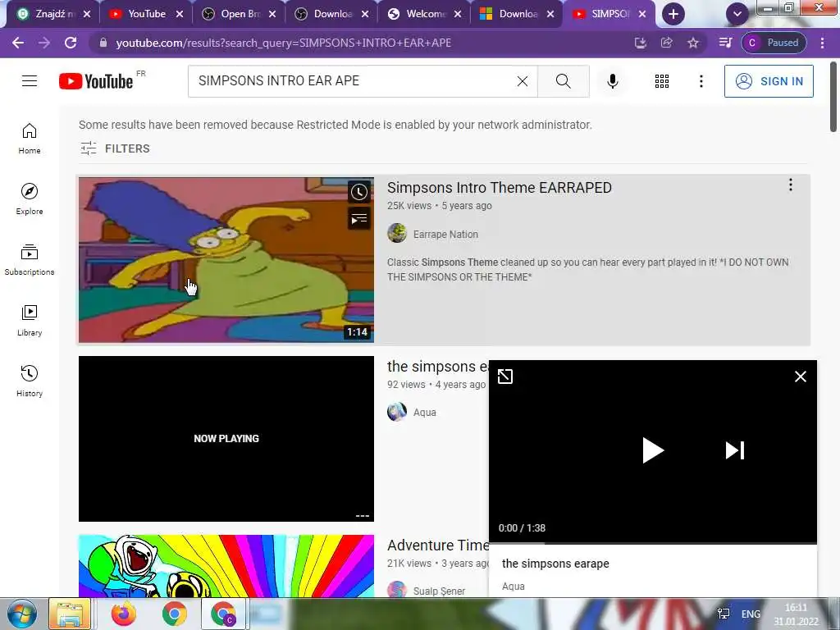Clear the search query with the X
840x630 pixels.
[523, 81]
